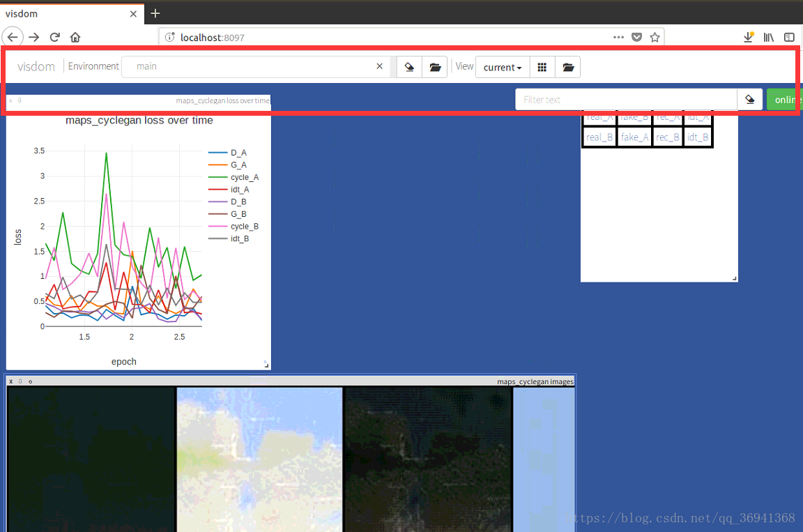
Task: Clear the environment with the eraser button
Action: (x=409, y=67)
